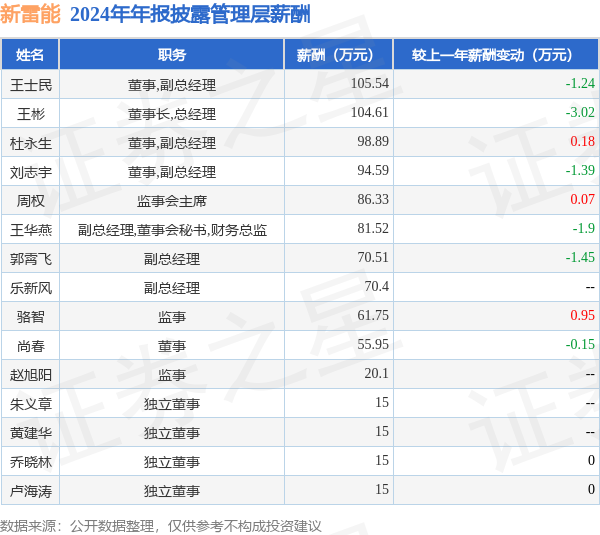Screen dimensions: 600x535
Task: Click the change value -0.15
Action: click(x=580, y=345)
